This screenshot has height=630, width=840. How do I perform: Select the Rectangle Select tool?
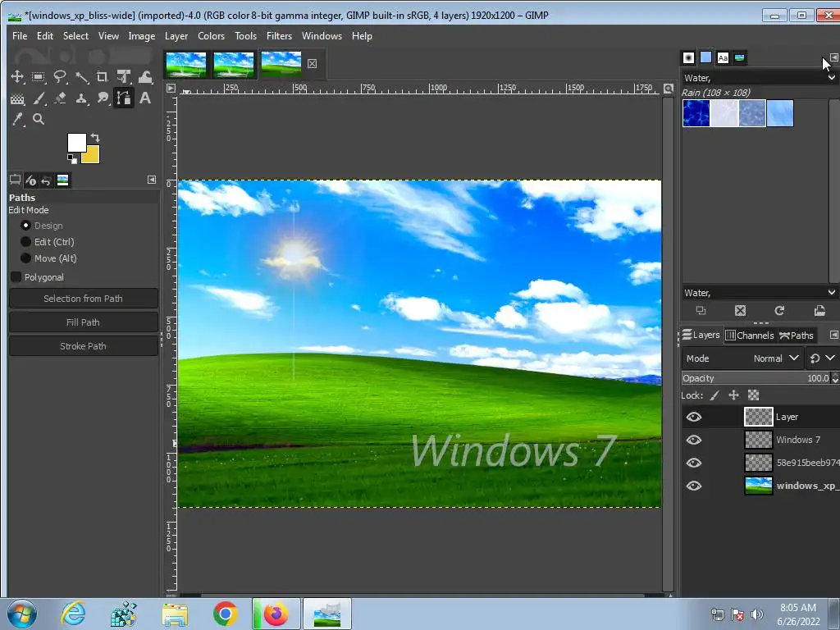(38, 77)
